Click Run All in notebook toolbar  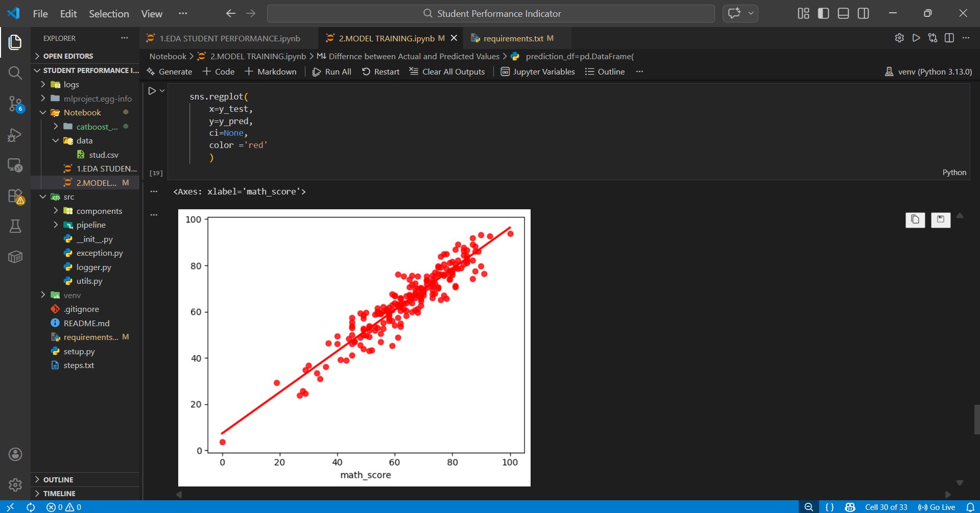[332, 71]
